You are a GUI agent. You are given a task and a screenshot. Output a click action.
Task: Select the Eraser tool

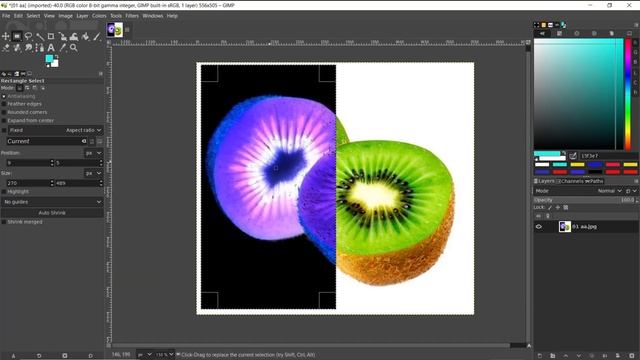[6, 48]
